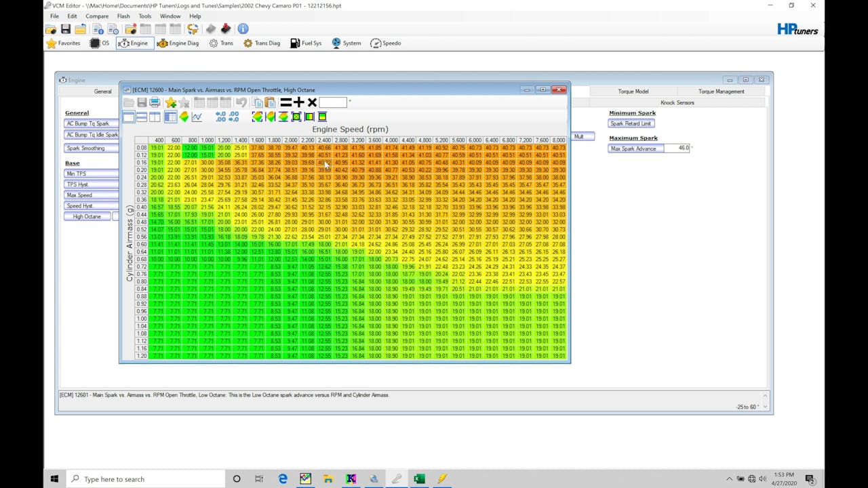Expand the -25 to 60 range selector
The height and width of the screenshot is (488, 868).
[x=765, y=407]
